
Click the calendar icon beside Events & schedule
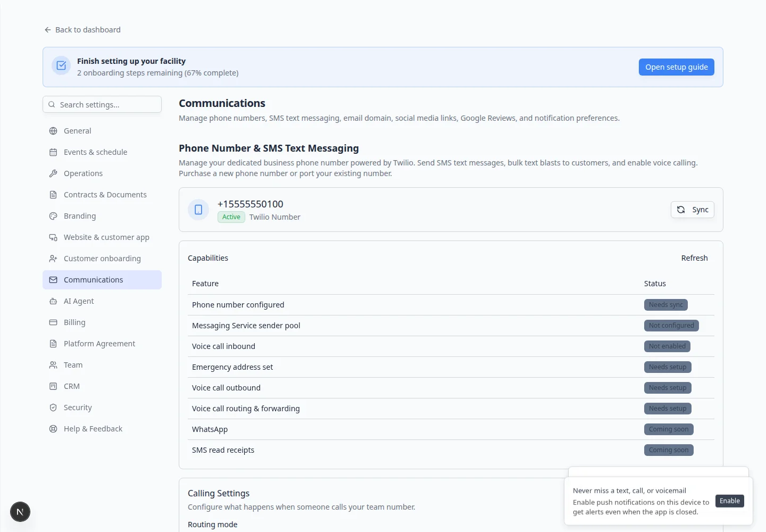click(x=53, y=152)
